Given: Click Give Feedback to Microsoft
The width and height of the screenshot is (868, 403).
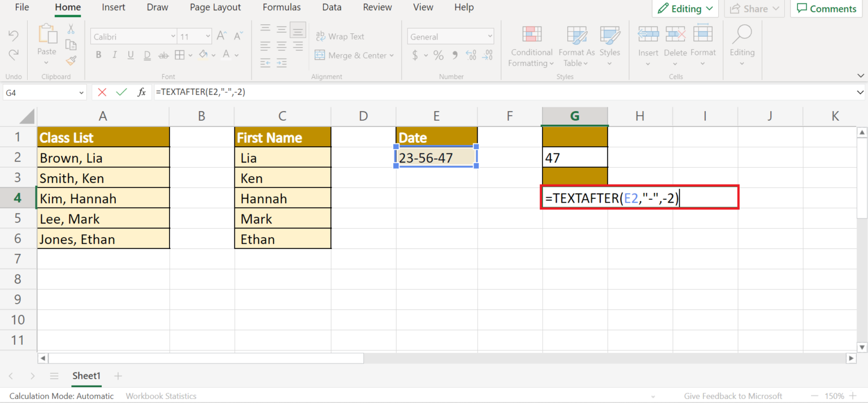Looking at the screenshot, I should tap(733, 396).
